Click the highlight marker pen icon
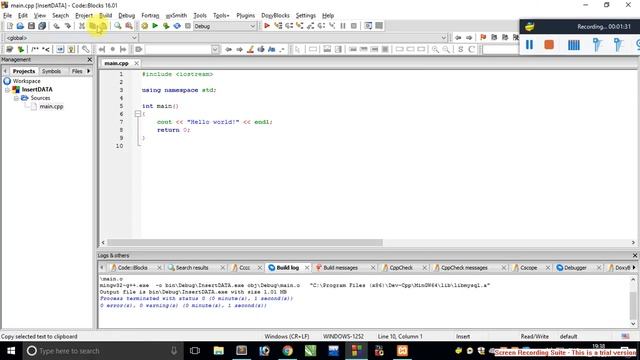 click(x=251, y=49)
